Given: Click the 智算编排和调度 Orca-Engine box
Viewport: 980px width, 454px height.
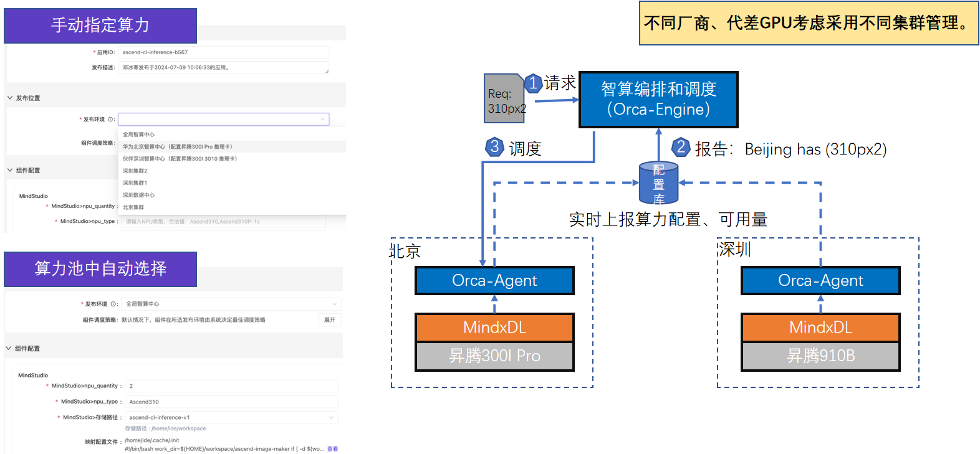Looking at the screenshot, I should (x=658, y=100).
